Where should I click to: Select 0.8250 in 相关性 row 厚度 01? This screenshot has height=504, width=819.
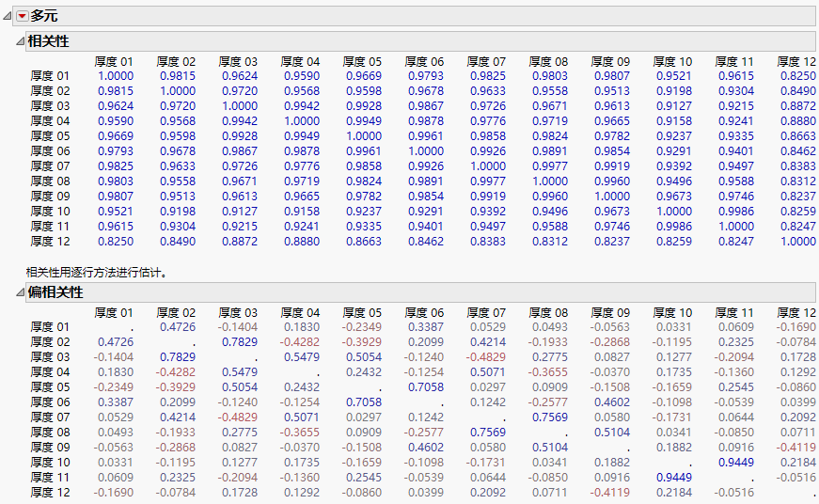click(x=798, y=76)
